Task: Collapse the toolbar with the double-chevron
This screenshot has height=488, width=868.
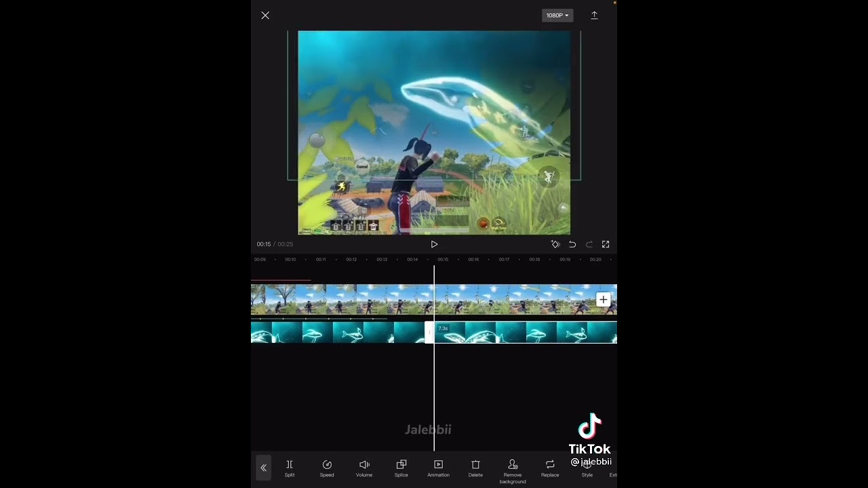Action: (x=264, y=468)
